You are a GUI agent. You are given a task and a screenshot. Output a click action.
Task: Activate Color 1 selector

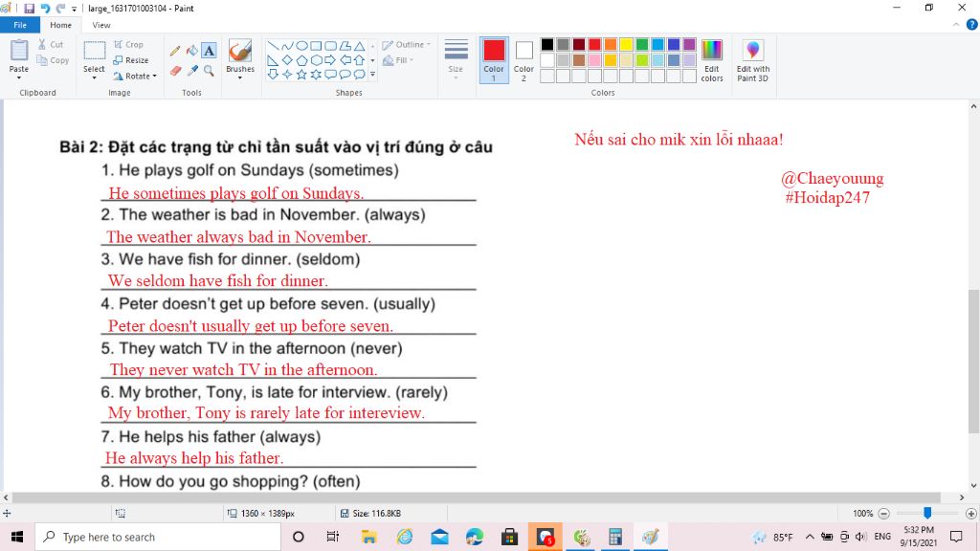tap(494, 60)
